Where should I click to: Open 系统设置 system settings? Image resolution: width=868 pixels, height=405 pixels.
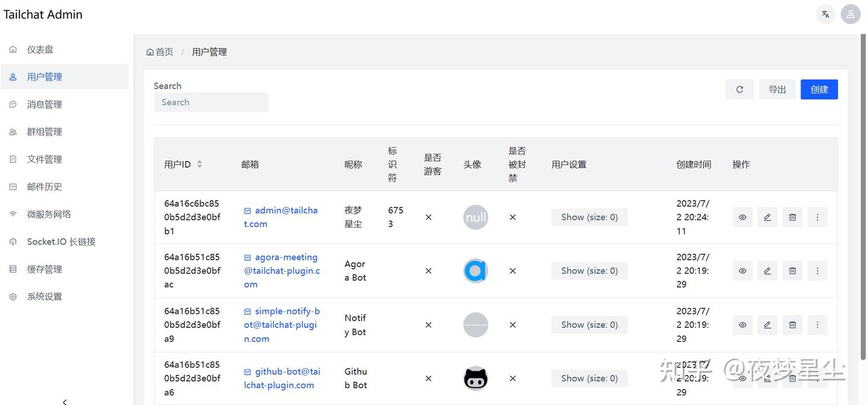[45, 296]
